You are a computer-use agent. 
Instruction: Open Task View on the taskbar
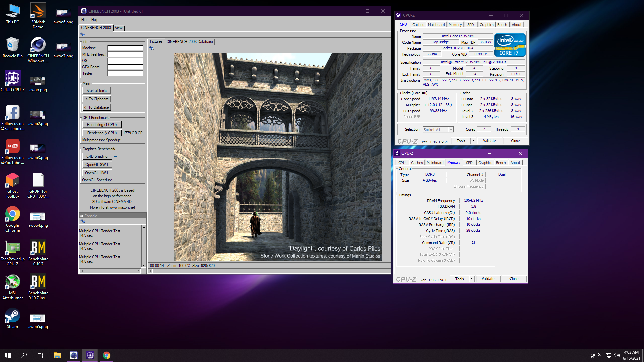[x=40, y=355]
